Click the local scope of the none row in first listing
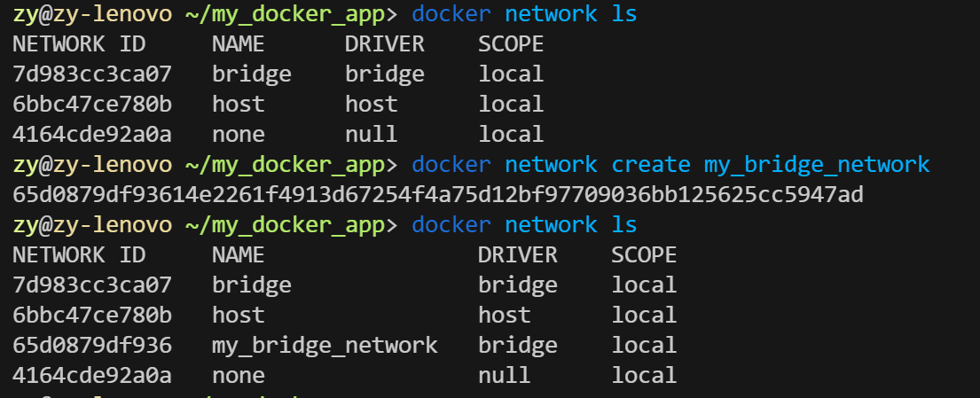Viewport: 980px width, 398px height. (511, 135)
